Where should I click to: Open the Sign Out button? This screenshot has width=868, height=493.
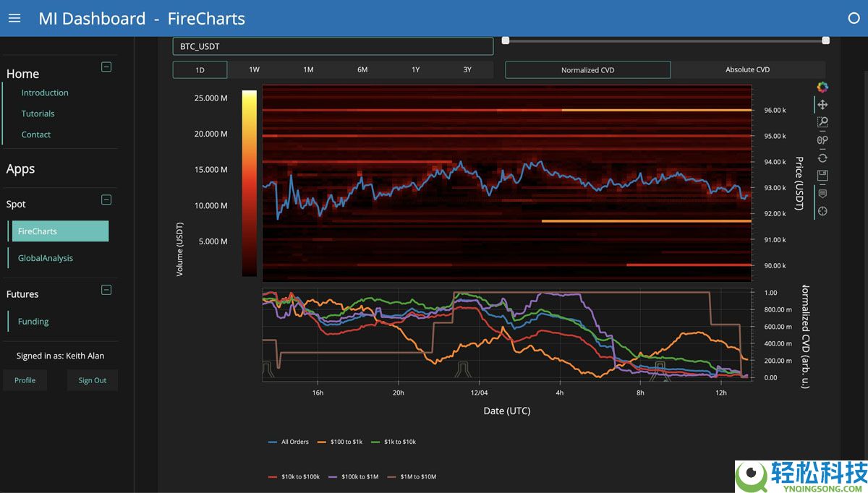coord(92,380)
